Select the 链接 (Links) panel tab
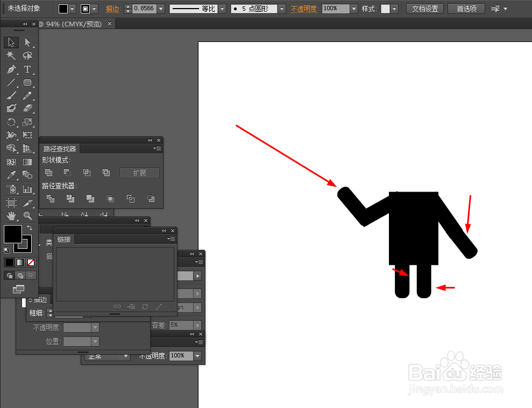The width and height of the screenshot is (532, 408). (x=64, y=240)
